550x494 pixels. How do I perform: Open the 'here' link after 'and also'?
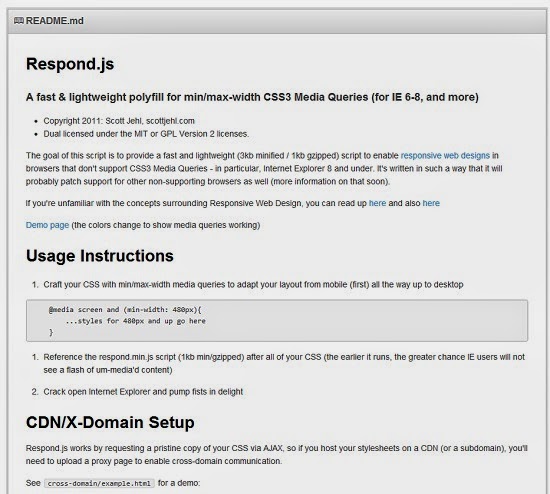pos(431,203)
